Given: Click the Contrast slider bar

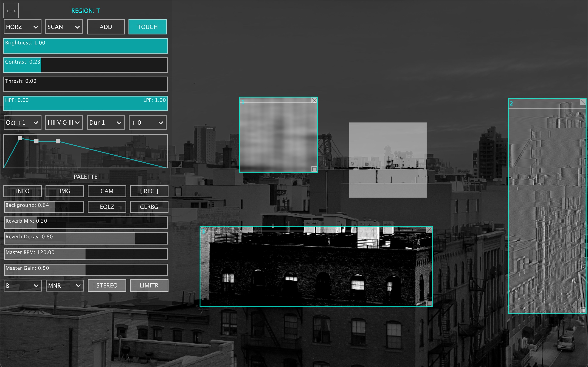Looking at the screenshot, I should [86, 65].
